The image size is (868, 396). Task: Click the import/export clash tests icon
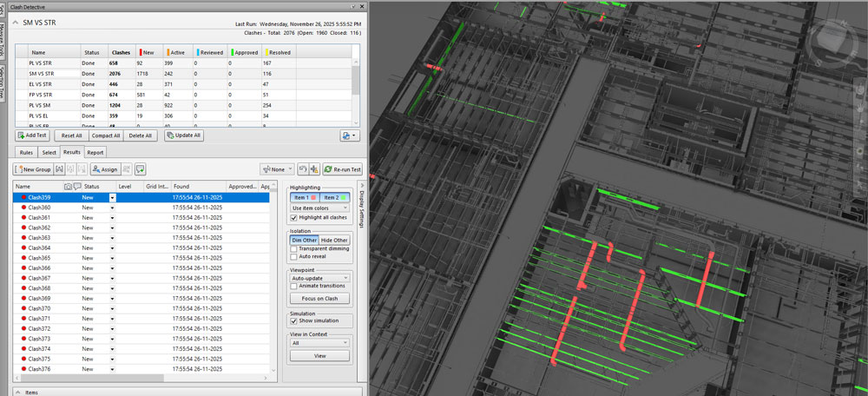[348, 135]
